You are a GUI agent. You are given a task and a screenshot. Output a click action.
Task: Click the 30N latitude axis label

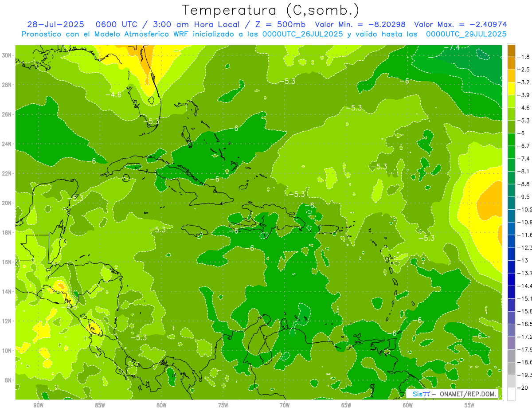8,55
